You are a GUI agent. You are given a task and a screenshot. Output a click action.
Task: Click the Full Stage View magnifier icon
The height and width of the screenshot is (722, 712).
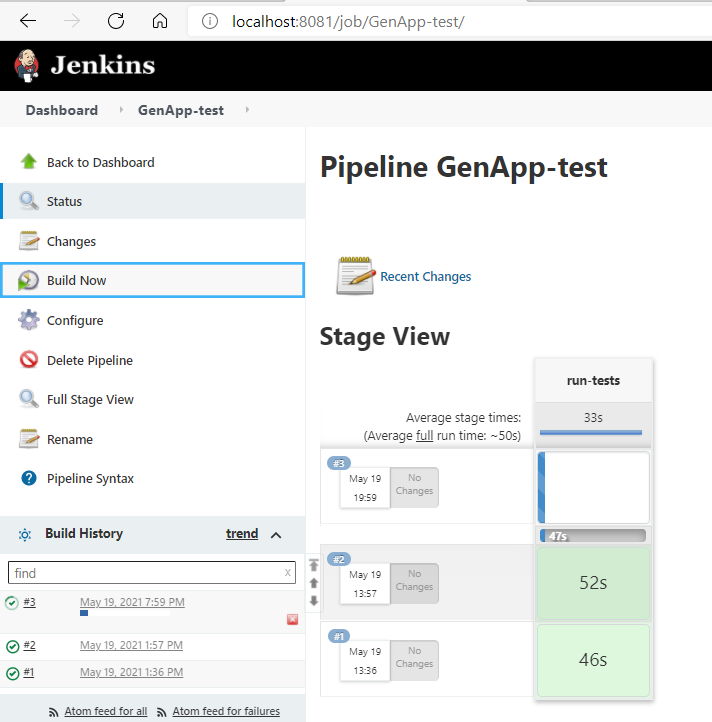pyautogui.click(x=29, y=399)
